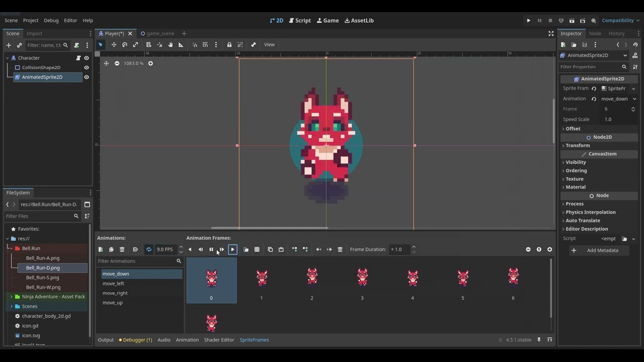Open the Debug menu
This screenshot has width=644, height=362.
tap(51, 21)
